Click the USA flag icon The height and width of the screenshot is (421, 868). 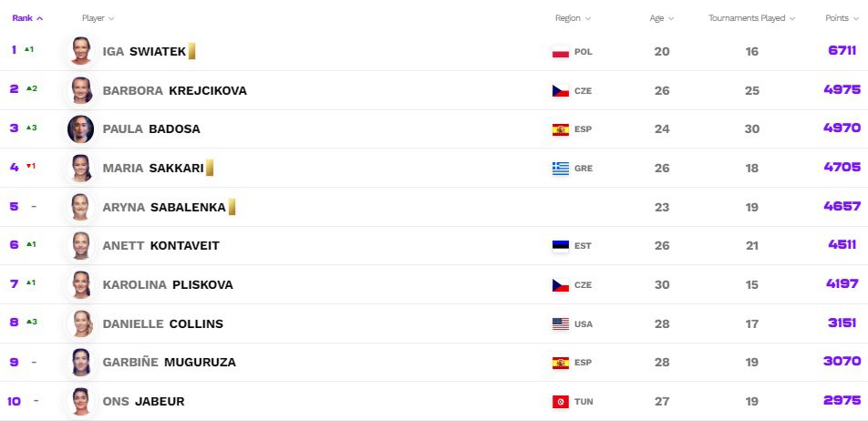560,323
